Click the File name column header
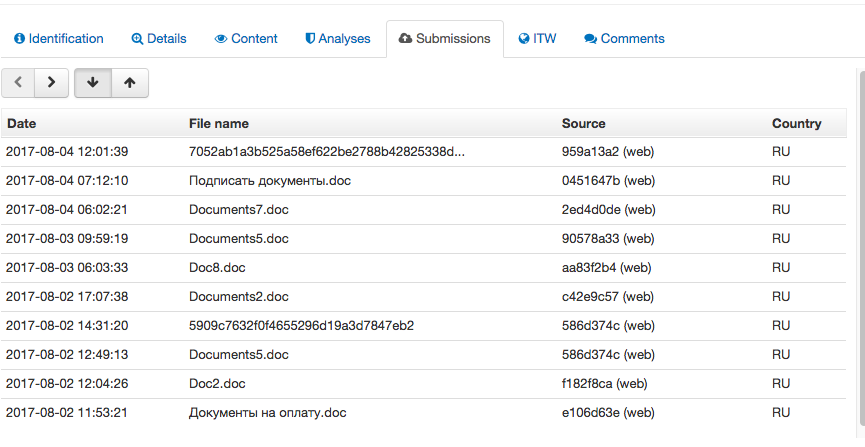Viewport: 865px width, 447px height. pyautogui.click(x=218, y=124)
